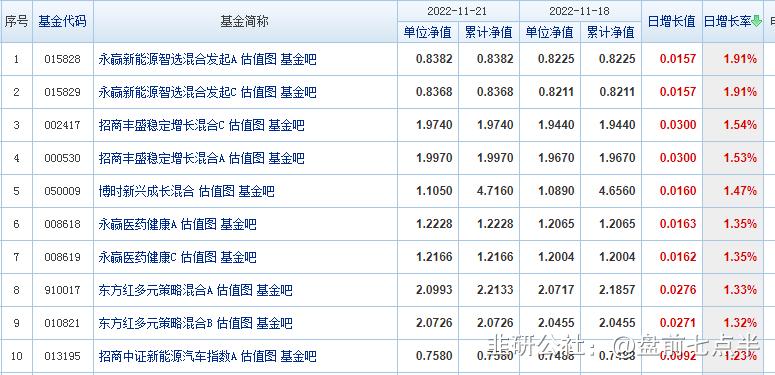Click growth rate 1.54%
The width and height of the screenshot is (775, 375).
pos(740,125)
